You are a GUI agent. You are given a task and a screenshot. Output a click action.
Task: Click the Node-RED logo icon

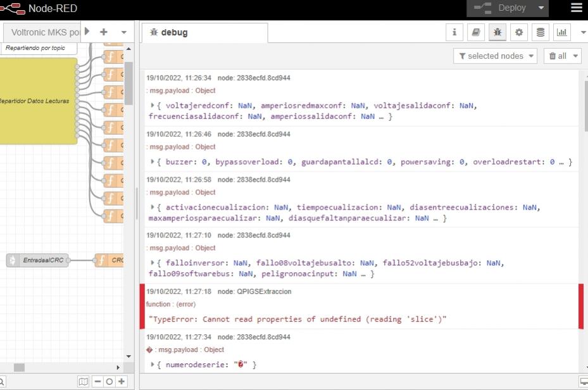click(x=13, y=8)
